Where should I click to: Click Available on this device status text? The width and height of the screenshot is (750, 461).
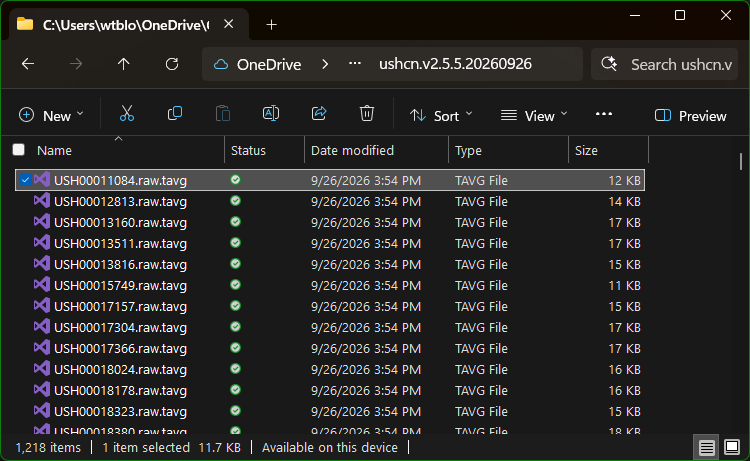330,448
